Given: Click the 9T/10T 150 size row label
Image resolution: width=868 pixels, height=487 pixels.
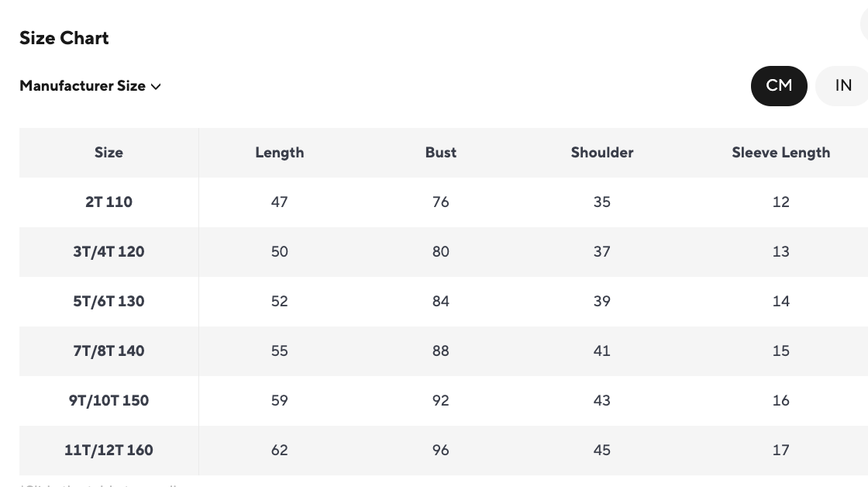Looking at the screenshot, I should (108, 401).
